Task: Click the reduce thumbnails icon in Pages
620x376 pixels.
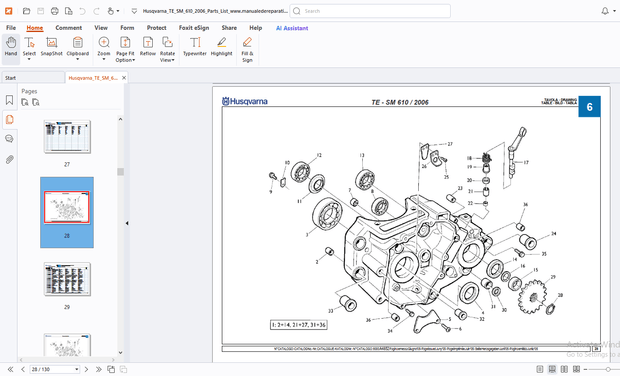Action: coord(36,102)
